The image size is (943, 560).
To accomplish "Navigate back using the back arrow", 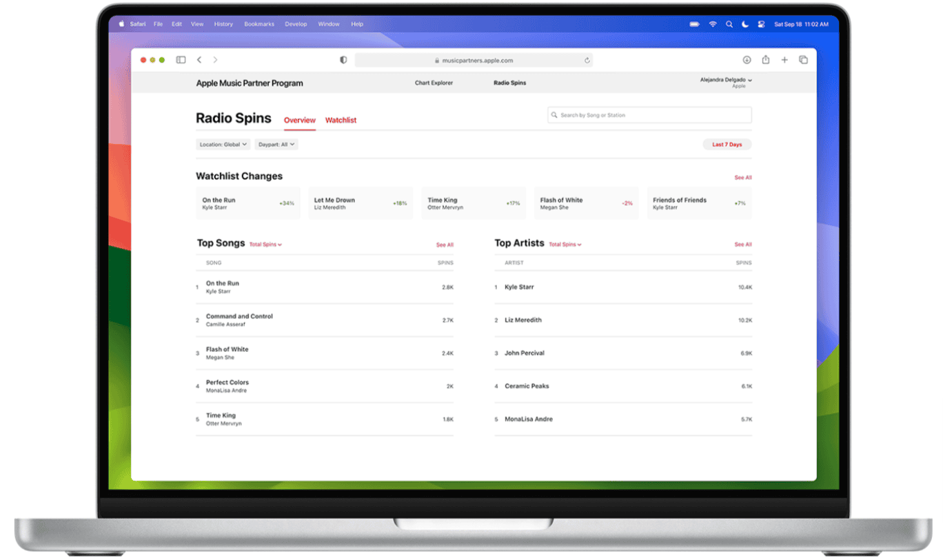I will click(199, 60).
